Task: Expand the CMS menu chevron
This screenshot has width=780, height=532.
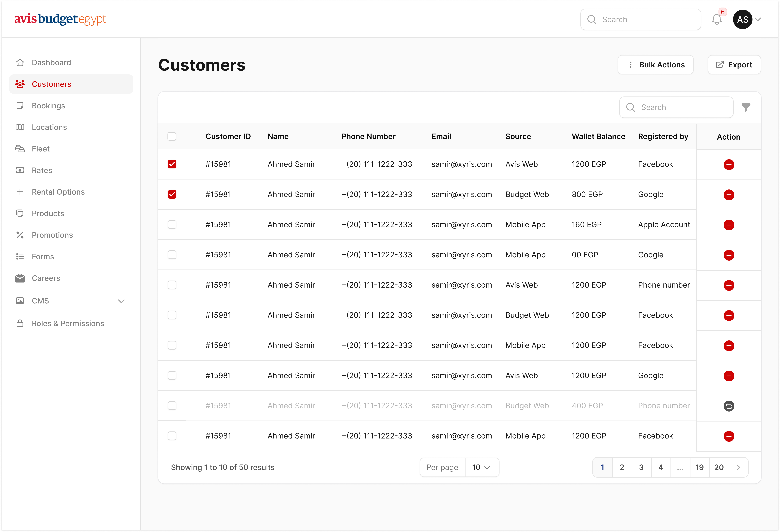Action: click(122, 301)
